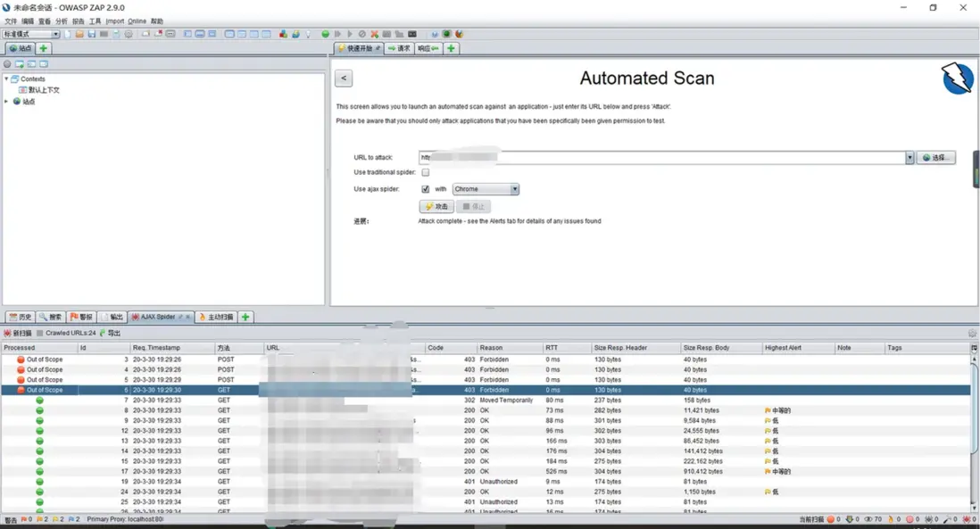This screenshot has height=529, width=980.
Task: Add new tab next to 响应 tab
Action: pyautogui.click(x=451, y=48)
